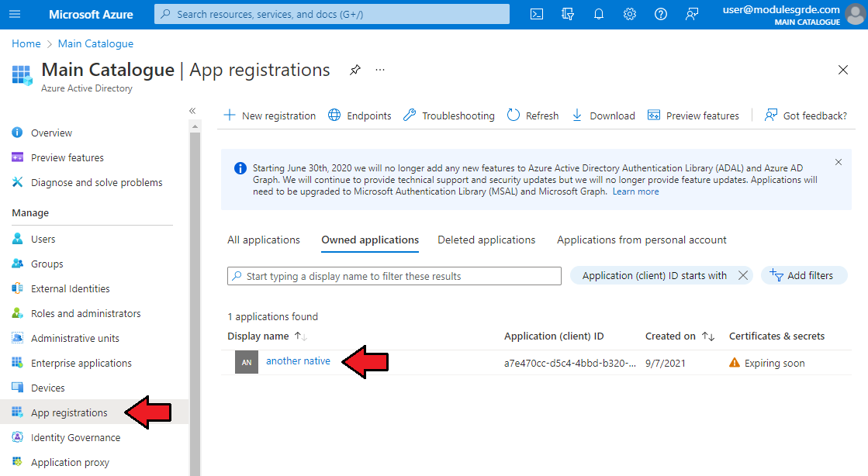Image resolution: width=868 pixels, height=476 pixels.
Task: Collapse the left sidebar with chevrons
Action: click(192, 111)
